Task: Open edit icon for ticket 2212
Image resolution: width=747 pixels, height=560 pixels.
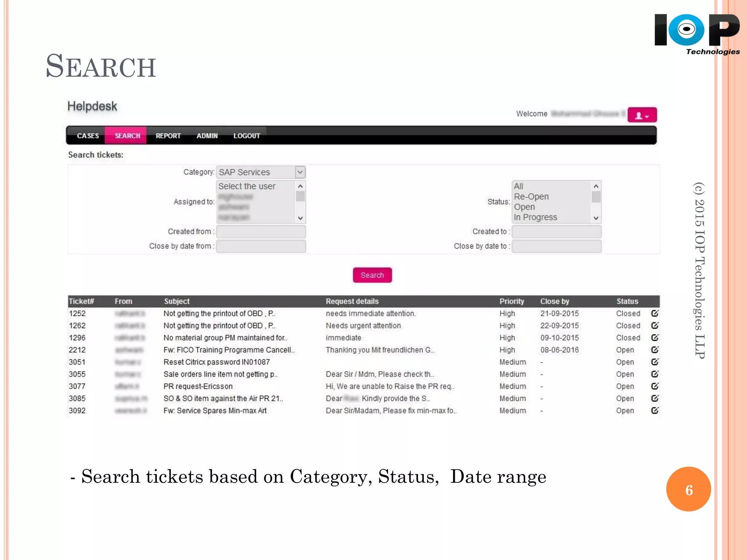Action: pyautogui.click(x=655, y=350)
